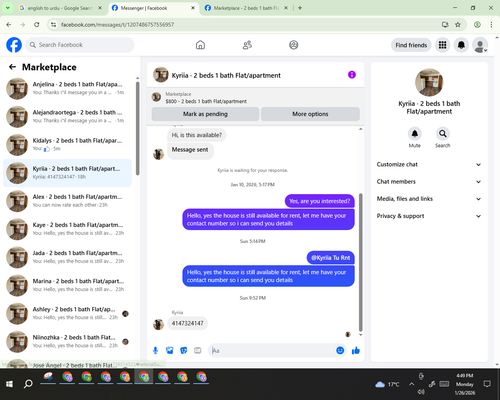Click the chat messages scrollbar
This screenshot has height=400, width=500.
[360, 262]
